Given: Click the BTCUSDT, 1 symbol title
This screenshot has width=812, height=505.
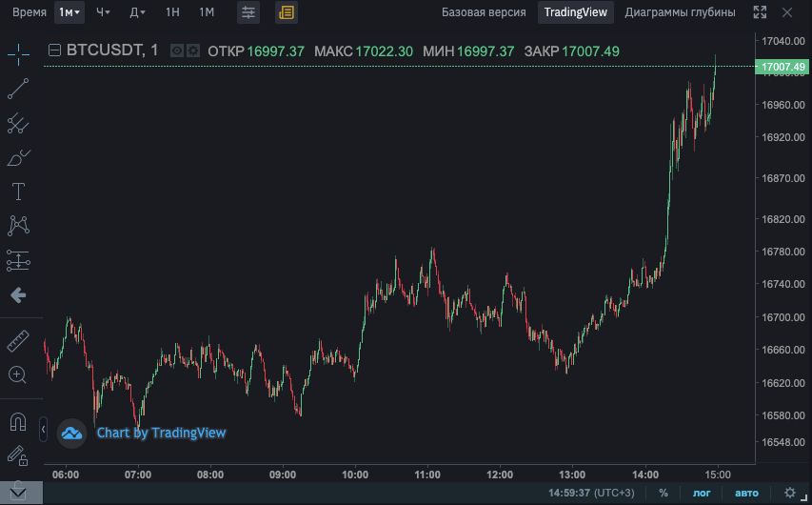Looking at the screenshot, I should [112, 50].
